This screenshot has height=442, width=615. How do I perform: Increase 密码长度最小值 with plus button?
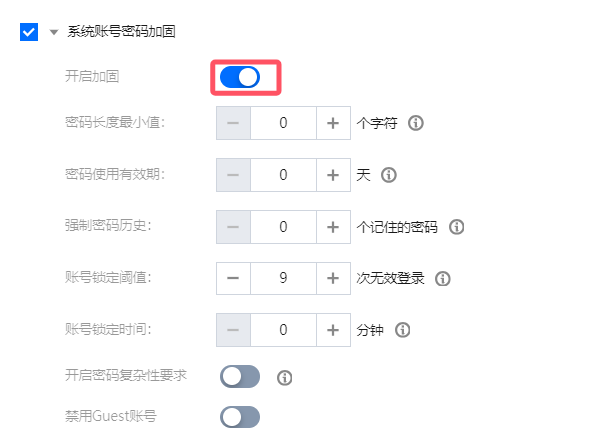pyautogui.click(x=333, y=123)
